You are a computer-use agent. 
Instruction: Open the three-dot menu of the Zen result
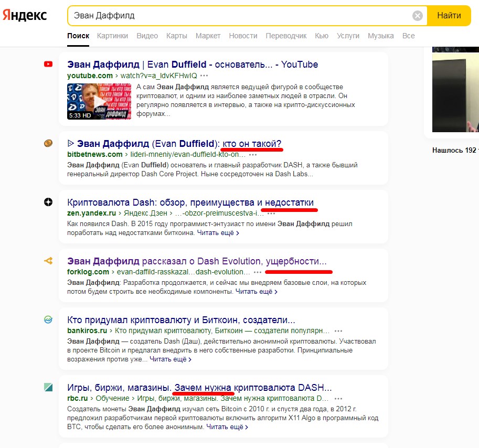click(271, 213)
